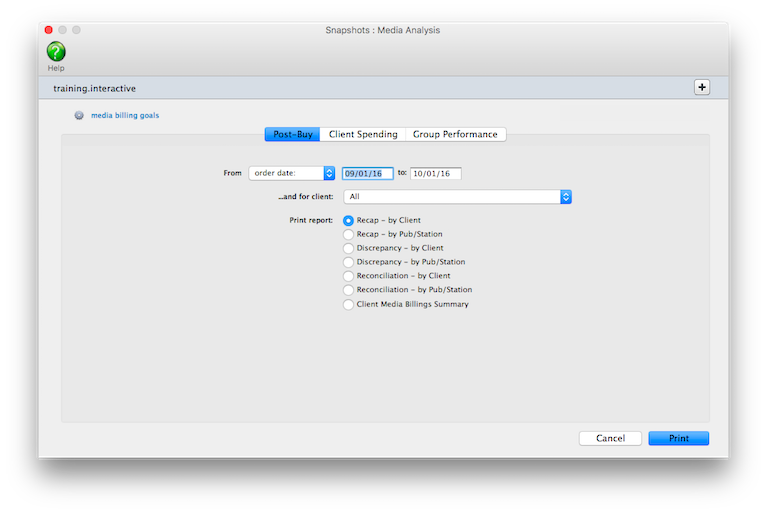The image size is (767, 513).
Task: Click the gear icon beside media billing goals
Action: tap(79, 115)
